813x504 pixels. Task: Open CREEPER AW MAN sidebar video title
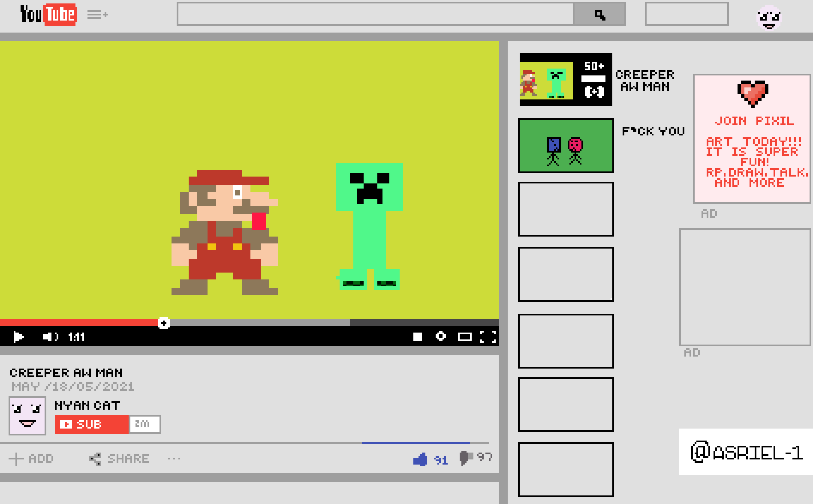(645, 81)
